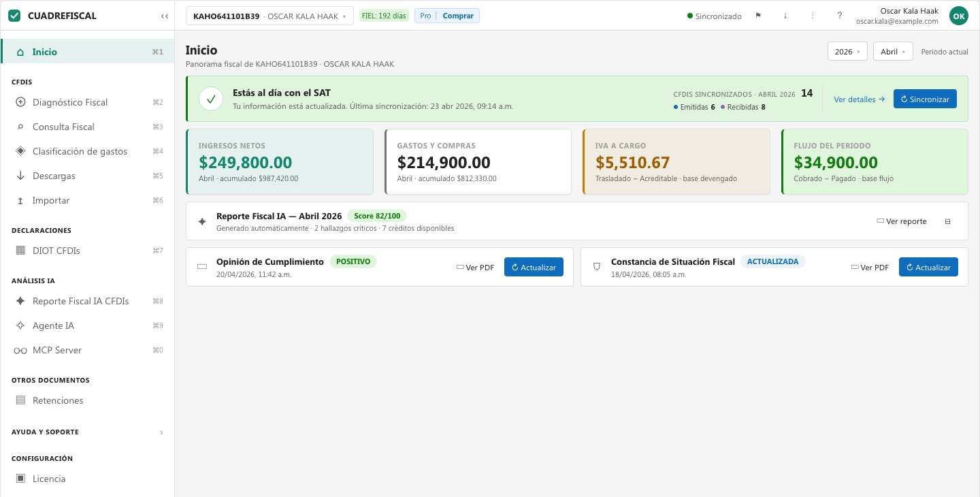This screenshot has width=980, height=497.
Task: Open Consulta Fiscal in sidebar
Action: [87, 127]
